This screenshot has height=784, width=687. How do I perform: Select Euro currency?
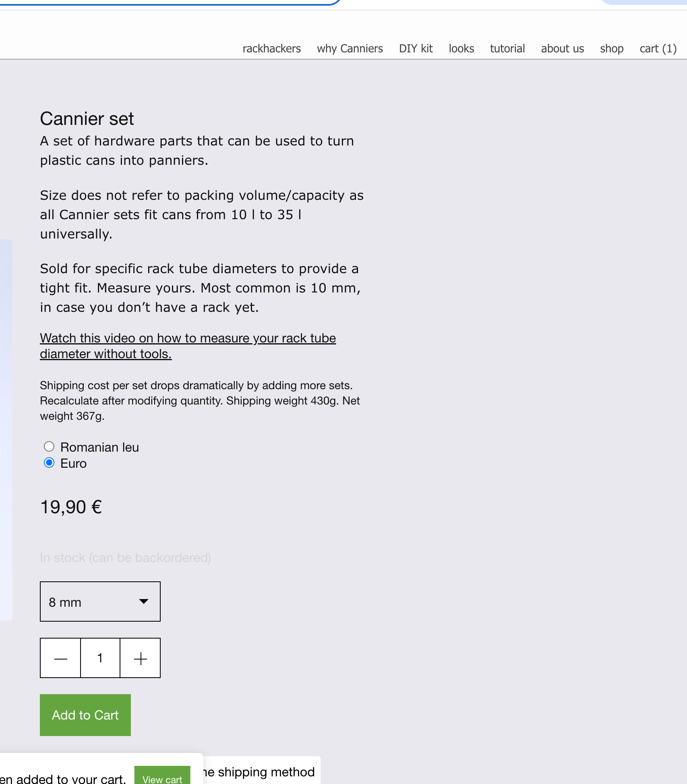(49, 463)
